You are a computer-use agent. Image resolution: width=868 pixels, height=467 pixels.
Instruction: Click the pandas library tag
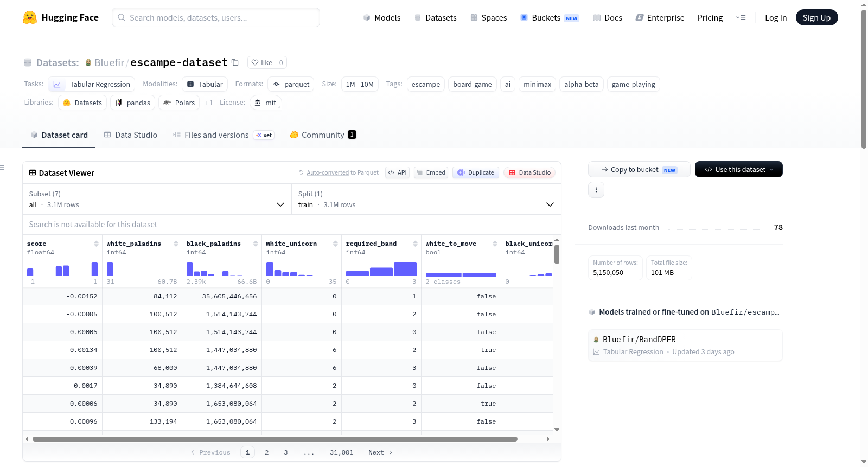click(x=133, y=103)
